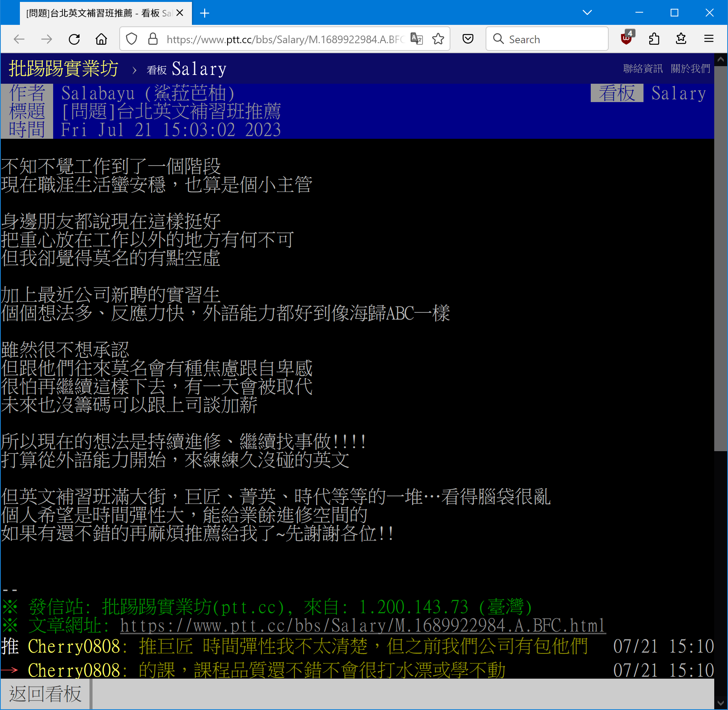728x710 pixels.
Task: Open a new browser tab
Action: [x=205, y=13]
